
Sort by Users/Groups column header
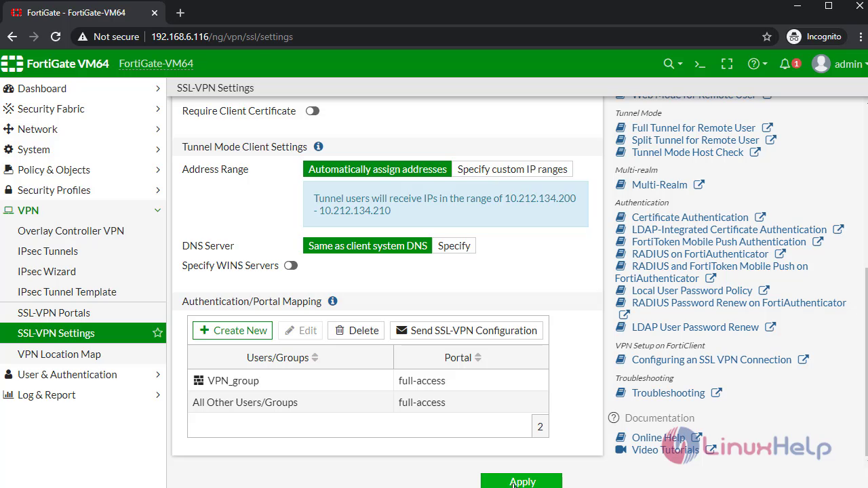[290, 357]
